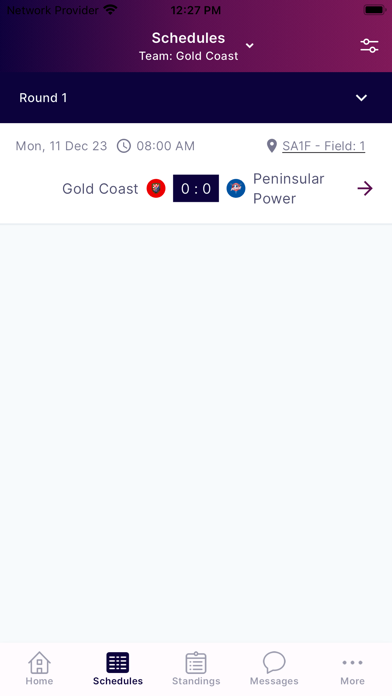Open the Messages speech bubble icon
Image resolution: width=392 pixels, height=696 pixels.
click(x=274, y=662)
